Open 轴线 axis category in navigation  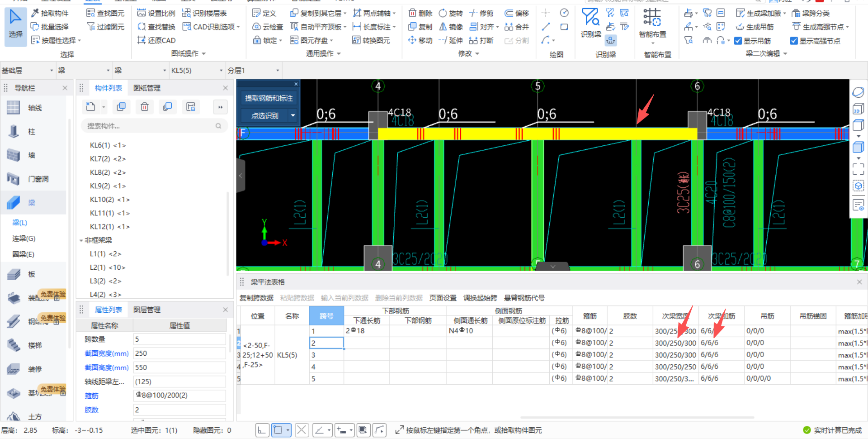(34, 108)
